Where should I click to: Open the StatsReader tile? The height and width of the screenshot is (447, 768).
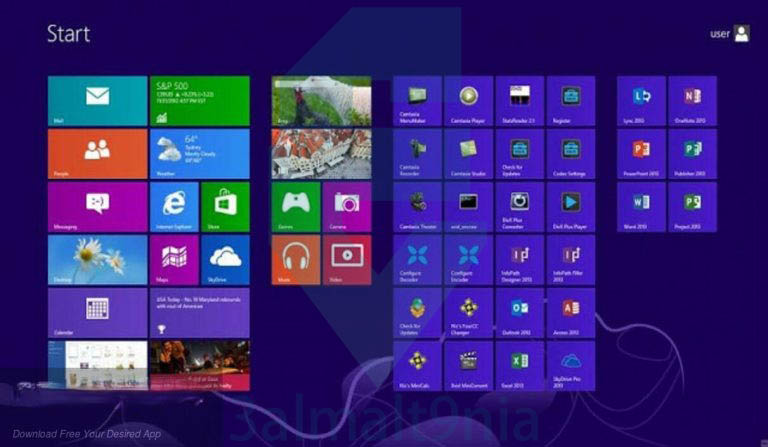(x=520, y=101)
